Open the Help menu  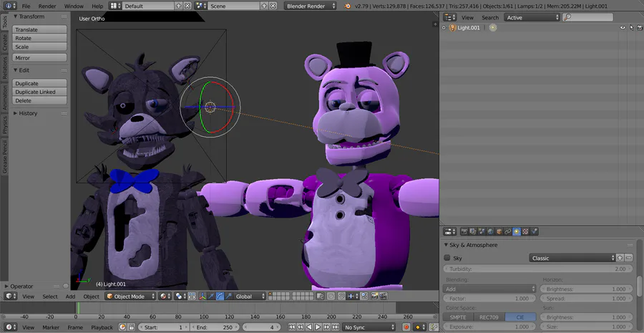coord(97,6)
